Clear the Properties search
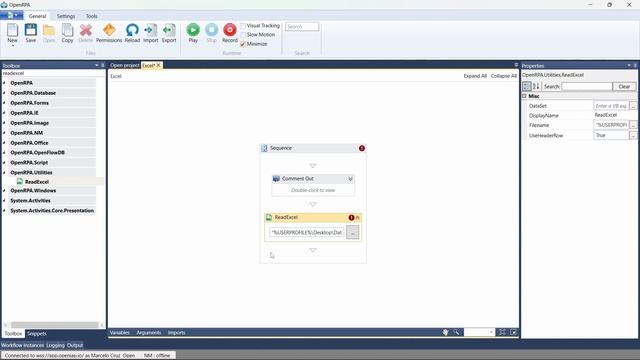Viewport: 640px width, 360px height. (624, 87)
